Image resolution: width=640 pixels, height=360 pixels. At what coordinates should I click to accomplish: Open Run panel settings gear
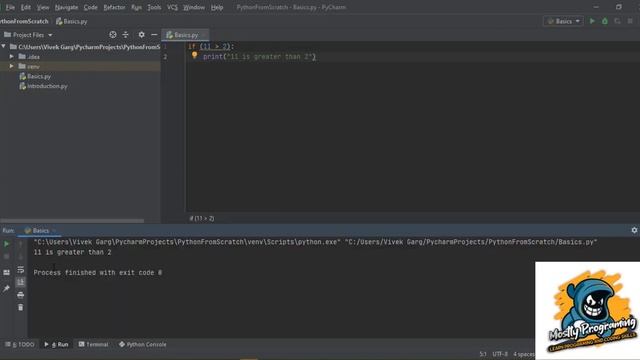coord(634,230)
